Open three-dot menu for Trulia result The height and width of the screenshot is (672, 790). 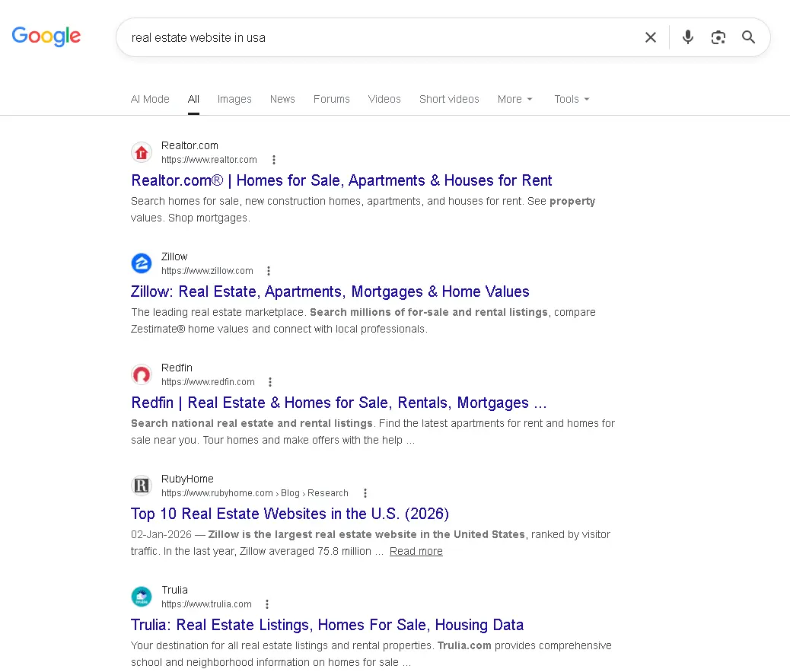pyautogui.click(x=267, y=604)
